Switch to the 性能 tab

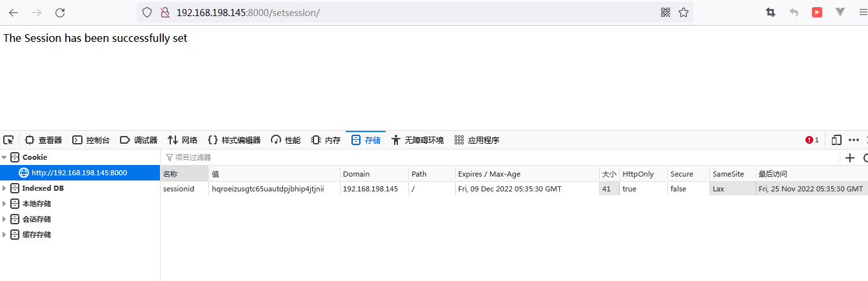tap(286, 140)
